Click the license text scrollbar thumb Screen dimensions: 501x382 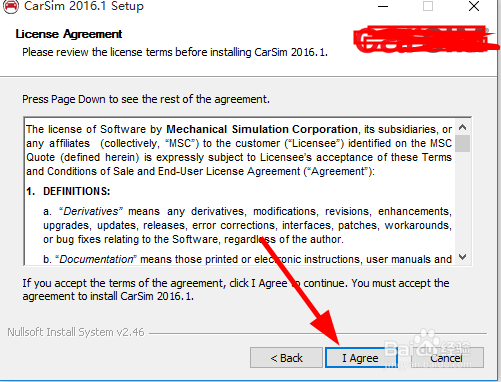coord(462,143)
